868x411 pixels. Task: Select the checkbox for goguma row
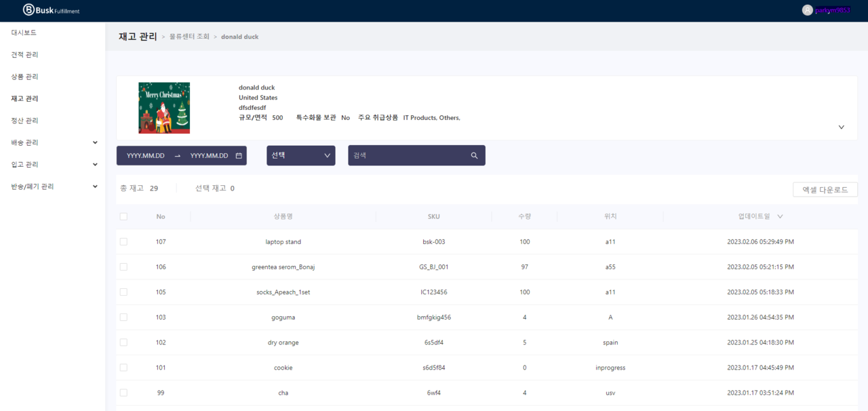tap(123, 317)
